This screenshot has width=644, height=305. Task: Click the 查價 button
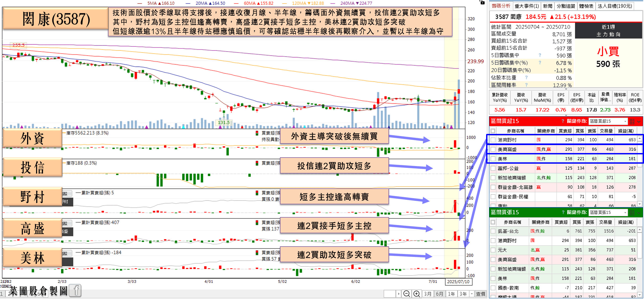(x=481, y=294)
